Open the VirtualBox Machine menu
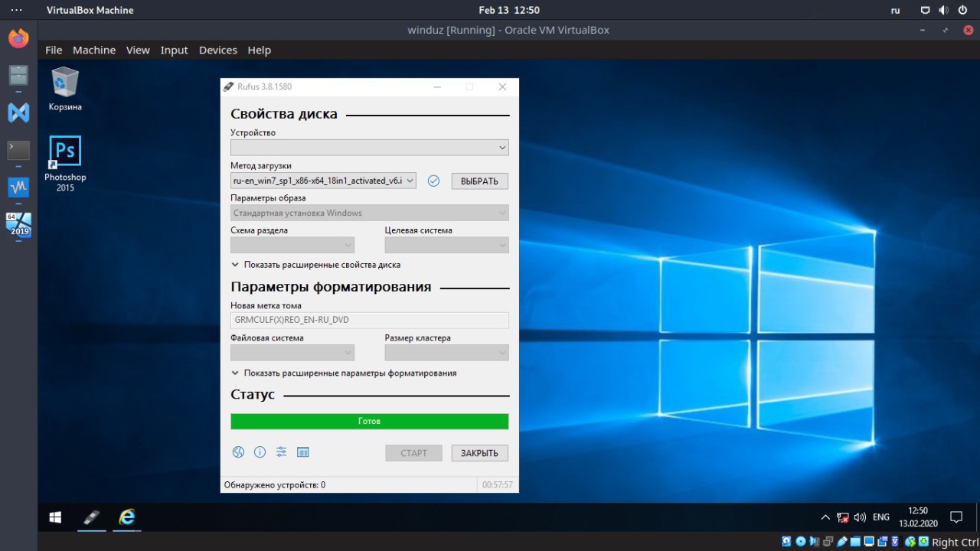The width and height of the screenshot is (980, 551). pyautogui.click(x=94, y=50)
